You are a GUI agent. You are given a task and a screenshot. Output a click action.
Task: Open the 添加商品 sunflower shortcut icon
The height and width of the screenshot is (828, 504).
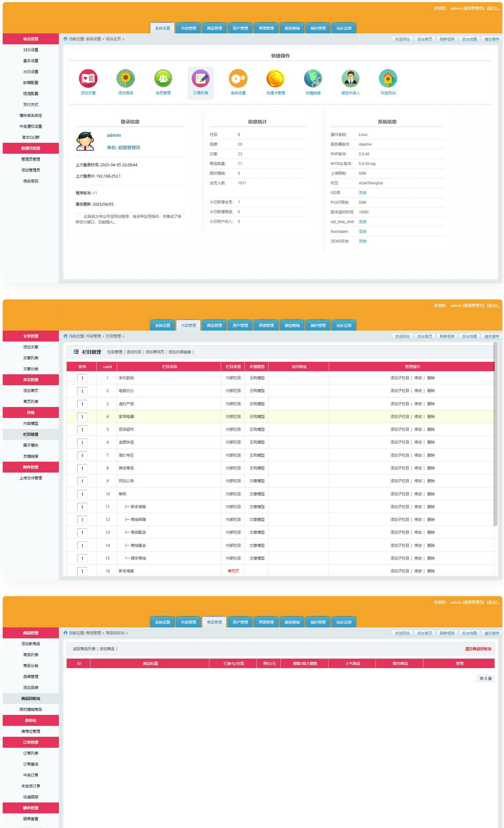(125, 79)
